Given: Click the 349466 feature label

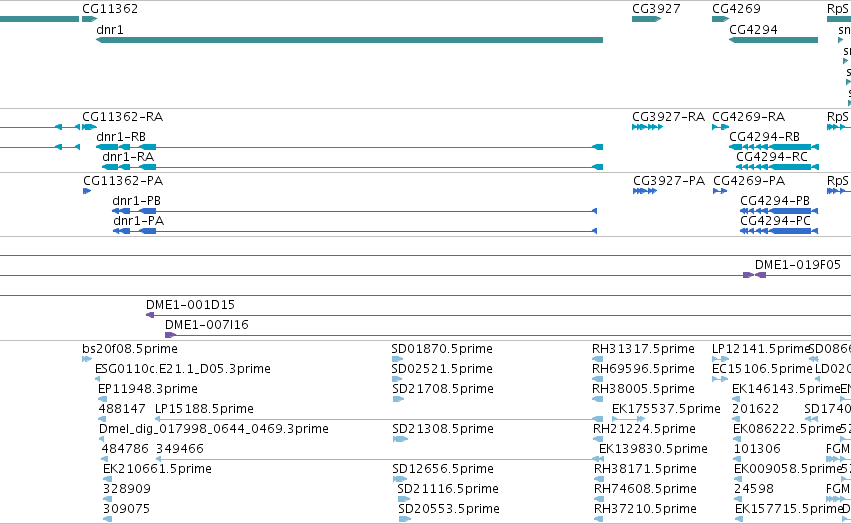Looking at the screenshot, I should tap(180, 449).
